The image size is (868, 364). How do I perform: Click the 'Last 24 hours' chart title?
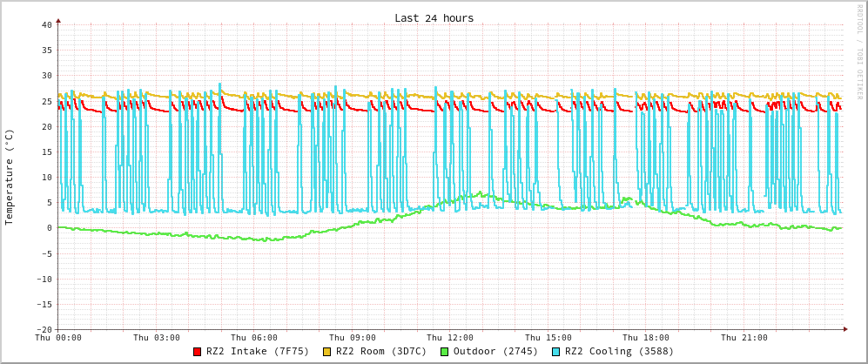[434, 18]
